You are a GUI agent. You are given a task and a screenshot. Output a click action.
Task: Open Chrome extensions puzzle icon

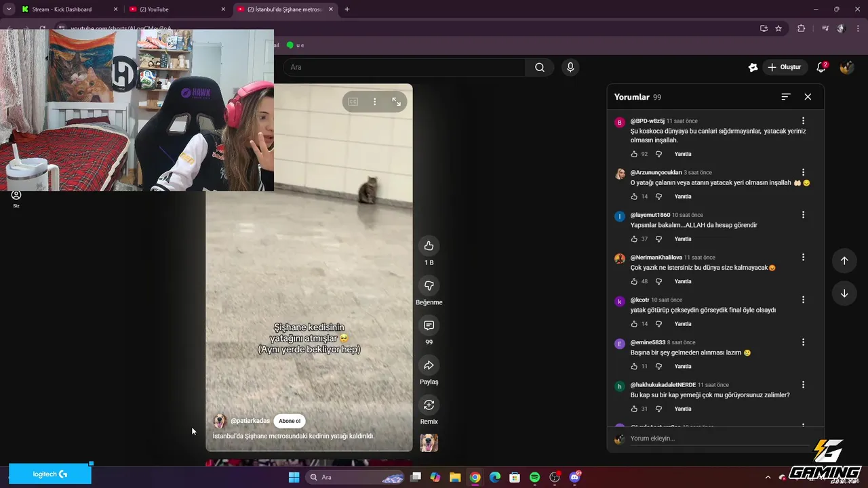click(x=801, y=28)
